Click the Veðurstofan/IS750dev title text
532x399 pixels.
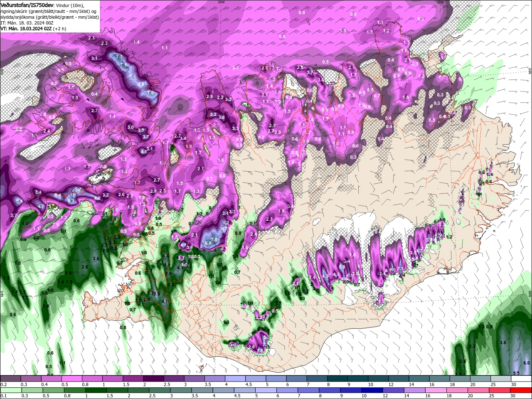[x=27, y=5]
